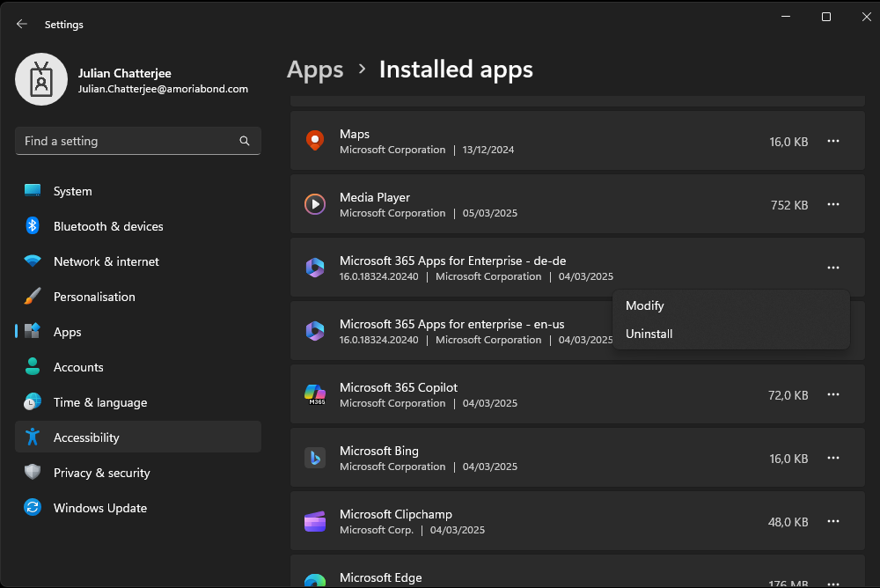Viewport: 880px width, 588px height.
Task: Open more options for Microsoft Bing
Action: tap(833, 459)
